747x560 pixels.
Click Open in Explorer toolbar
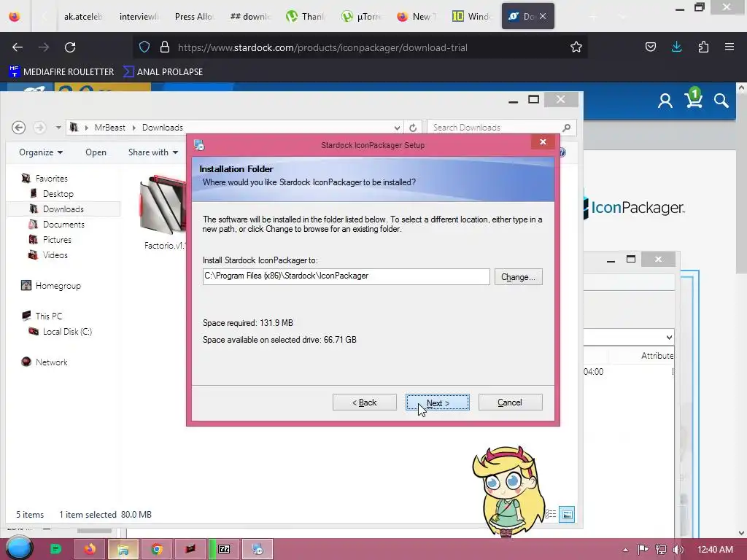point(96,152)
